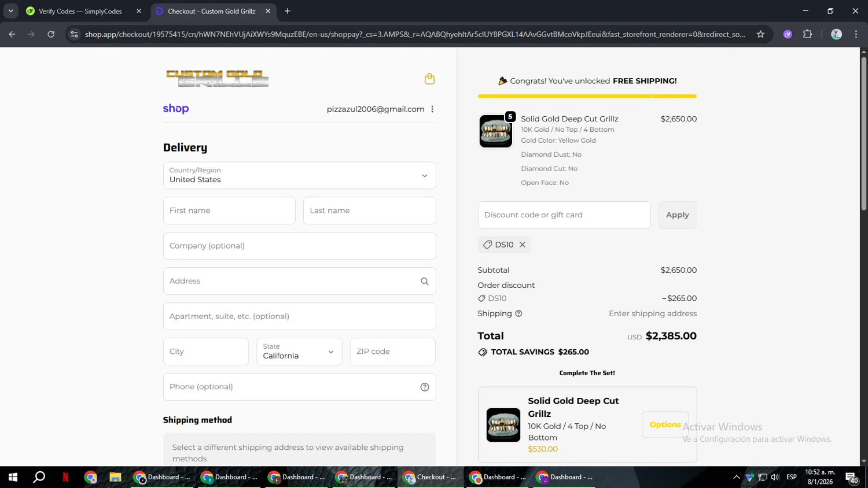
Task: Open the tab search dropdown arrow
Action: [x=10, y=11]
